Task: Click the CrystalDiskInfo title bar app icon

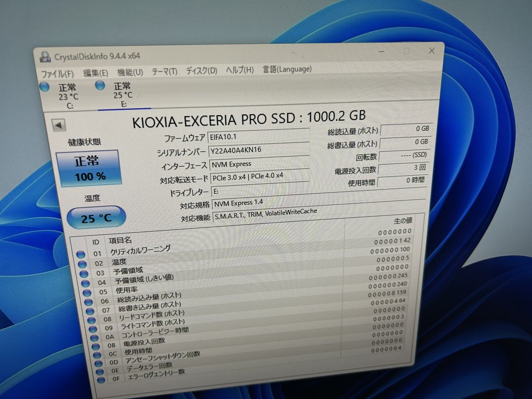Action: click(45, 57)
